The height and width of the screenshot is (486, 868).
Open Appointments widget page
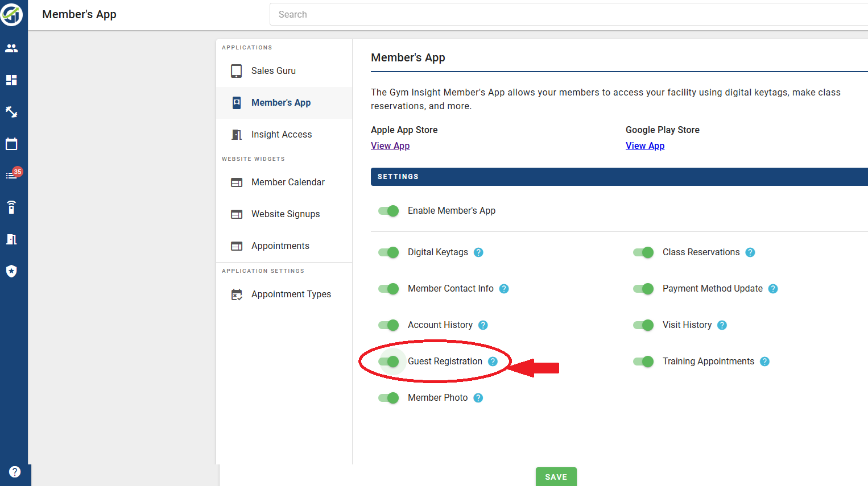(284, 246)
